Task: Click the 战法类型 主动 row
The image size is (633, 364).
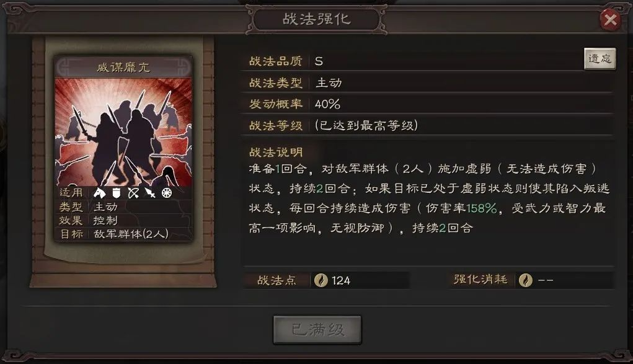Action: tap(427, 82)
